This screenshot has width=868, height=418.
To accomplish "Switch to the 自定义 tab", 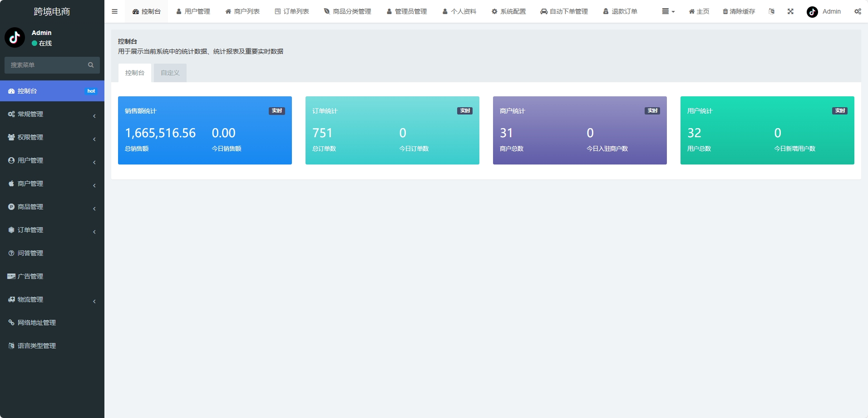I will click(170, 73).
